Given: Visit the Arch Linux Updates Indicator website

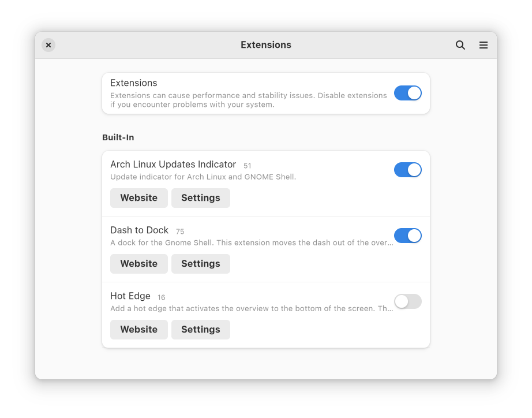Looking at the screenshot, I should pos(138,197).
